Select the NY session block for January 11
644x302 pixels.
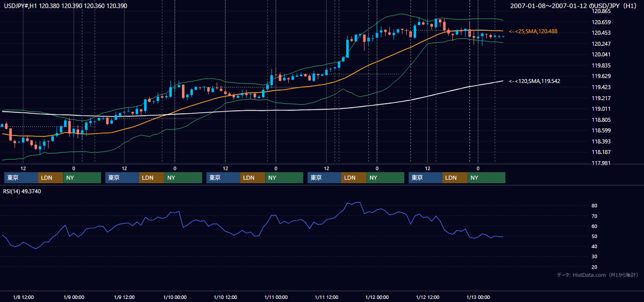(x=385, y=178)
